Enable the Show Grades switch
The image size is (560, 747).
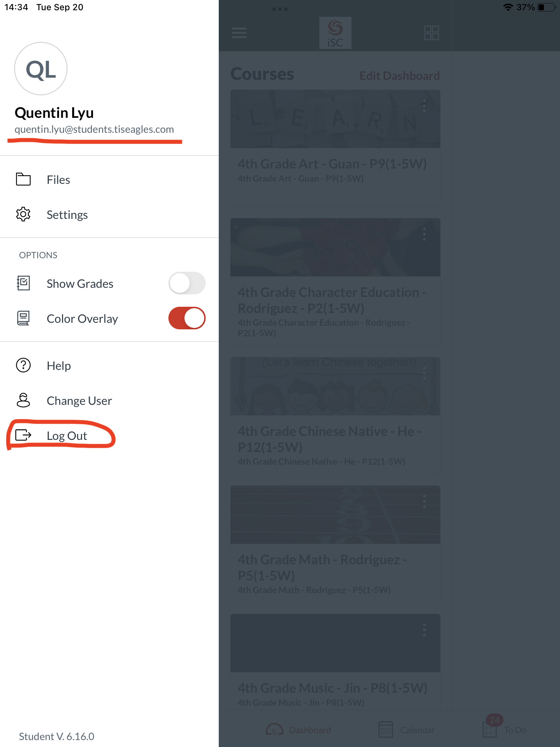pyautogui.click(x=187, y=283)
